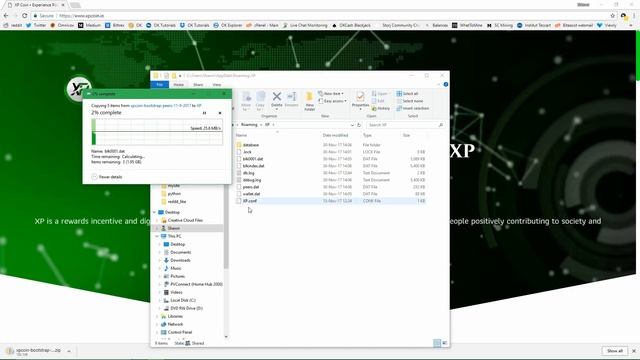
Task: Select Documents under This PC
Action: (x=180, y=252)
